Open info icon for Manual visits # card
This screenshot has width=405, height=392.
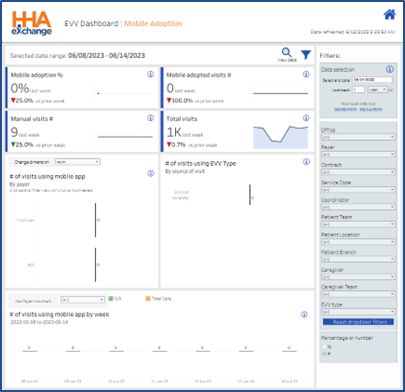pos(151,118)
